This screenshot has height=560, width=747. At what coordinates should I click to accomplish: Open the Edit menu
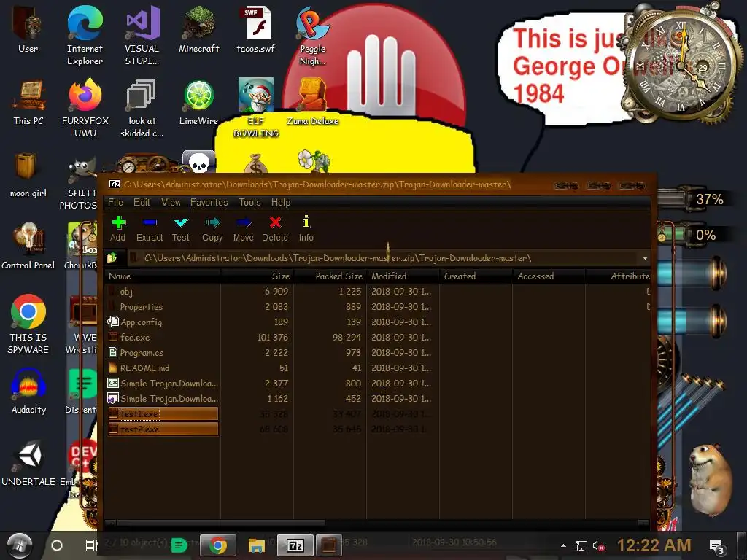tap(142, 203)
